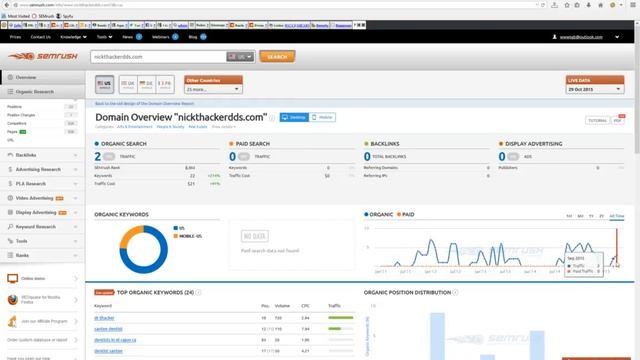Expand the Keyword Research sidebar section
Image resolution: width=640 pixels, height=360 pixels.
tap(76, 227)
